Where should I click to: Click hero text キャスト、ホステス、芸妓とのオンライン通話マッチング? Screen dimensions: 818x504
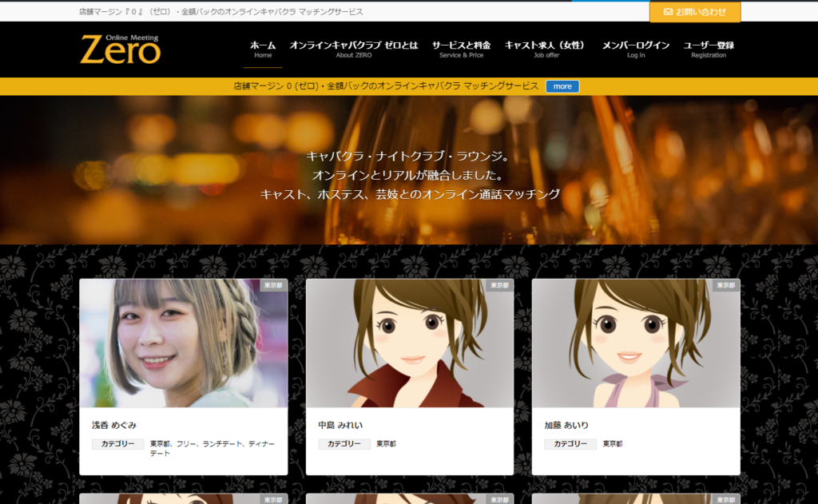tap(410, 195)
